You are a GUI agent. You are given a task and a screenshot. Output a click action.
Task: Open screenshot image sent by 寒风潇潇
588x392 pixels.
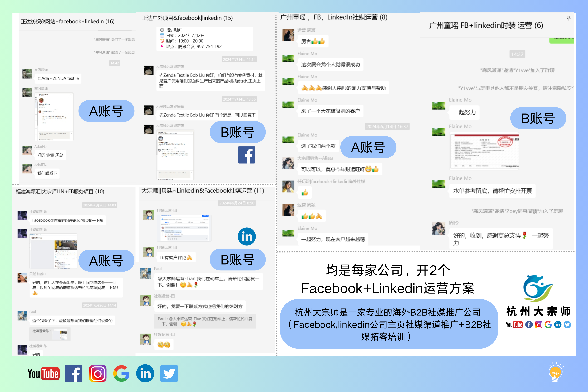click(x=54, y=117)
